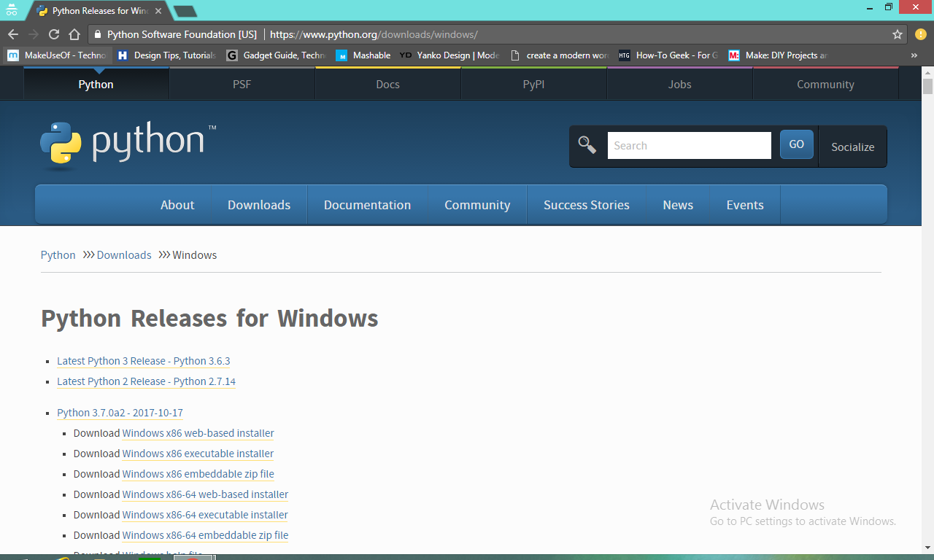Viewport: 934px width, 560px height.
Task: Show overflow bookmarks with the double chevron
Action: point(913,55)
